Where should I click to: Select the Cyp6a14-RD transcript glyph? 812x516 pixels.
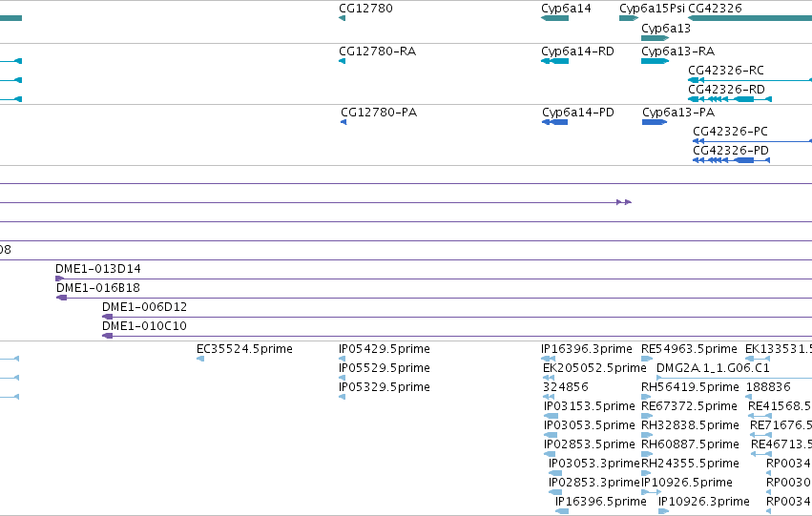[x=554, y=61]
